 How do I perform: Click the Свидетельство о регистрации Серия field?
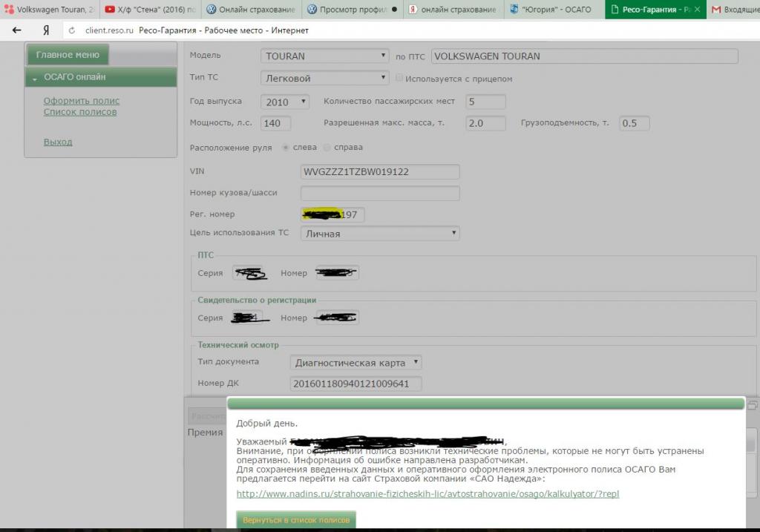248,318
